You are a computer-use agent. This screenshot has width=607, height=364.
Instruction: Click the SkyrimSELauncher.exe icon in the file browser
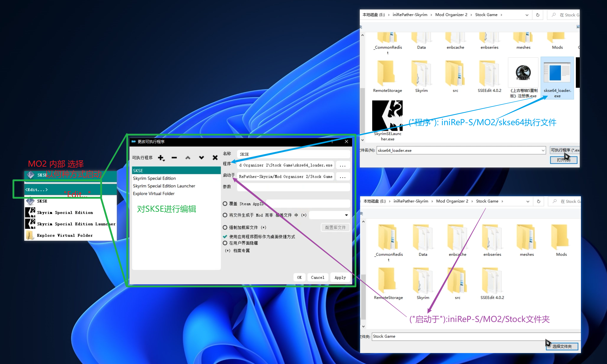point(387,116)
